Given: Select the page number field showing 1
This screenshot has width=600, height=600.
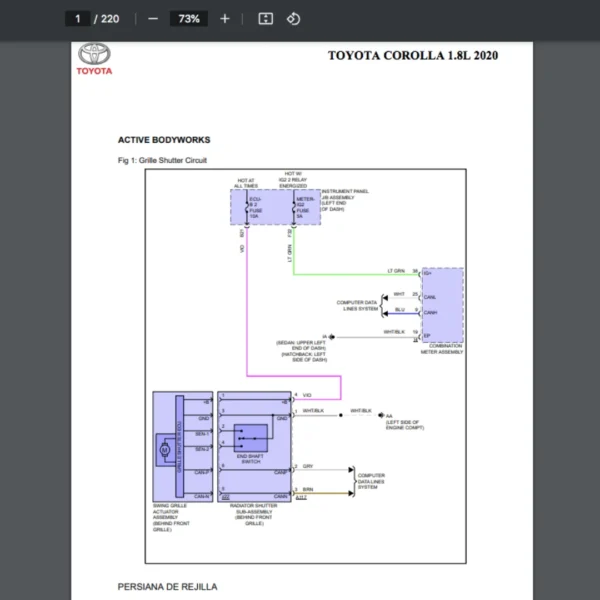Looking at the screenshot, I should click(x=78, y=19).
